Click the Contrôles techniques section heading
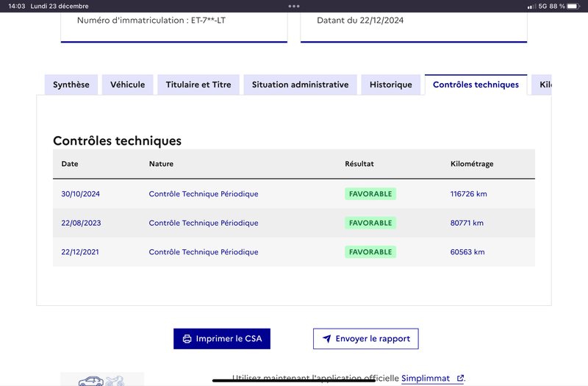The width and height of the screenshot is (588, 386). [117, 140]
